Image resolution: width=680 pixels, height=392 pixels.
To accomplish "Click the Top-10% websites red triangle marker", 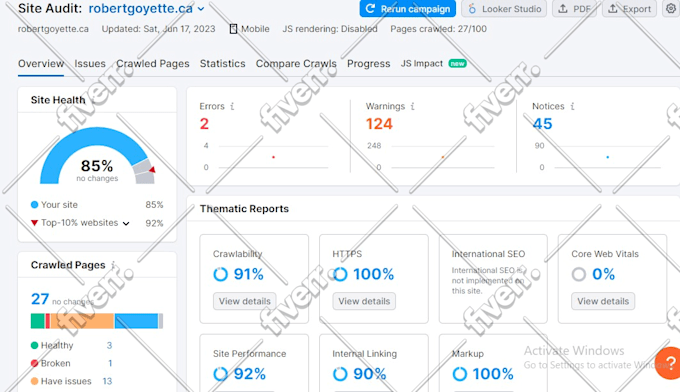I will coord(34,223).
